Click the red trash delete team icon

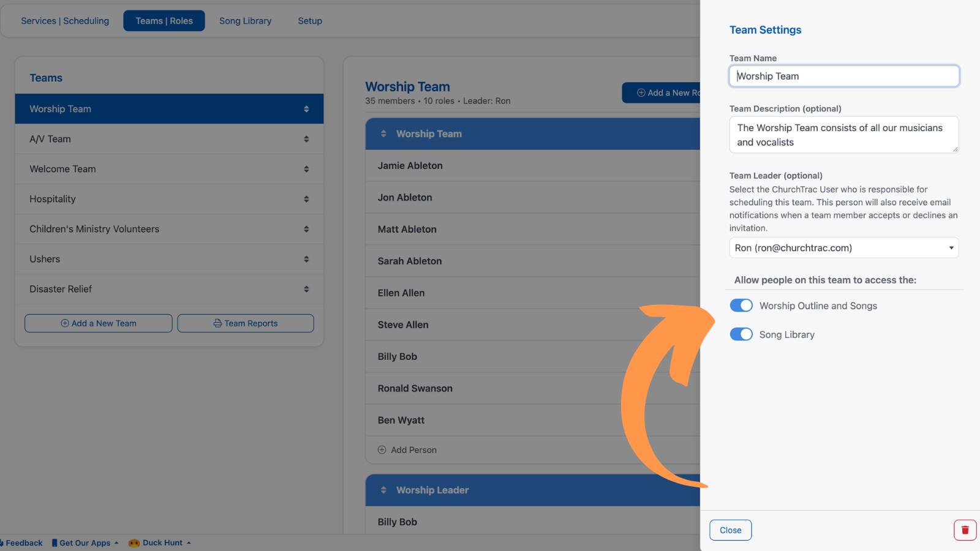(x=965, y=530)
